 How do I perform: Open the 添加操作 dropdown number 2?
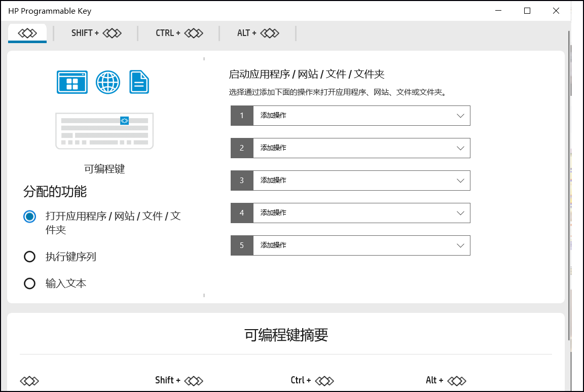click(x=361, y=148)
